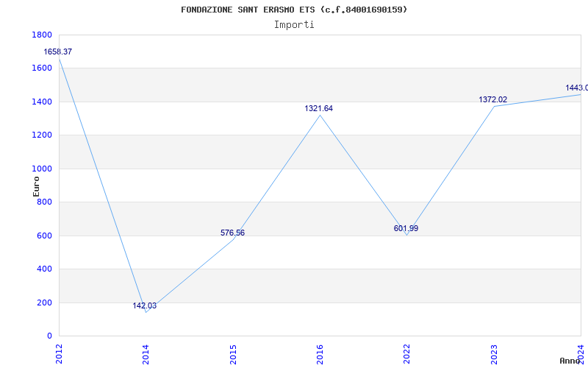Click the 0 y-axis tick label
This screenshot has width=588, height=368.
[x=49, y=336]
